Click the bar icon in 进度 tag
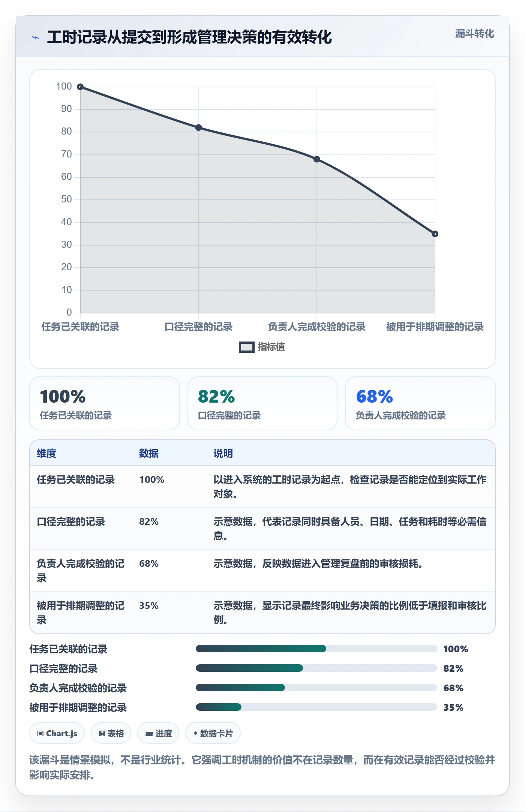 149,734
